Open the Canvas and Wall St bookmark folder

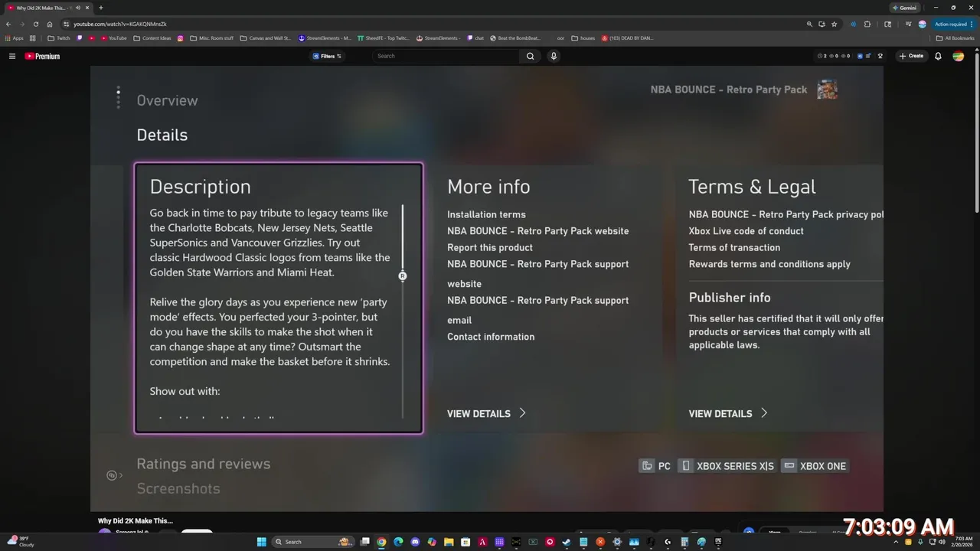click(x=266, y=37)
